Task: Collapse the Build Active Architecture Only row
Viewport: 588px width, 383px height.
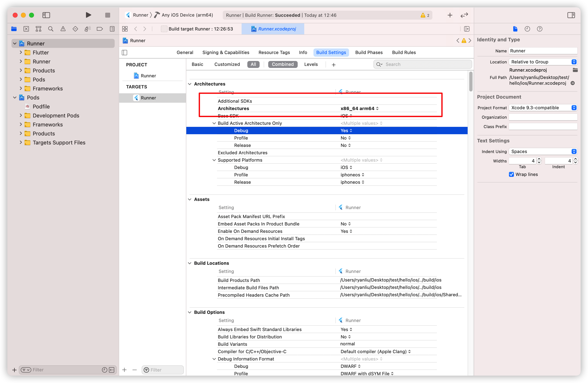Action: coord(214,123)
